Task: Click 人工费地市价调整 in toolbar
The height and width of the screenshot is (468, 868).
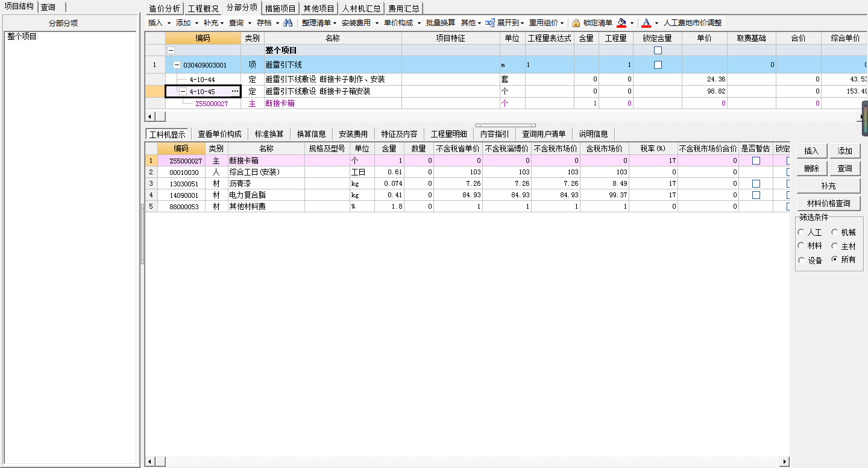Action: 693,23
